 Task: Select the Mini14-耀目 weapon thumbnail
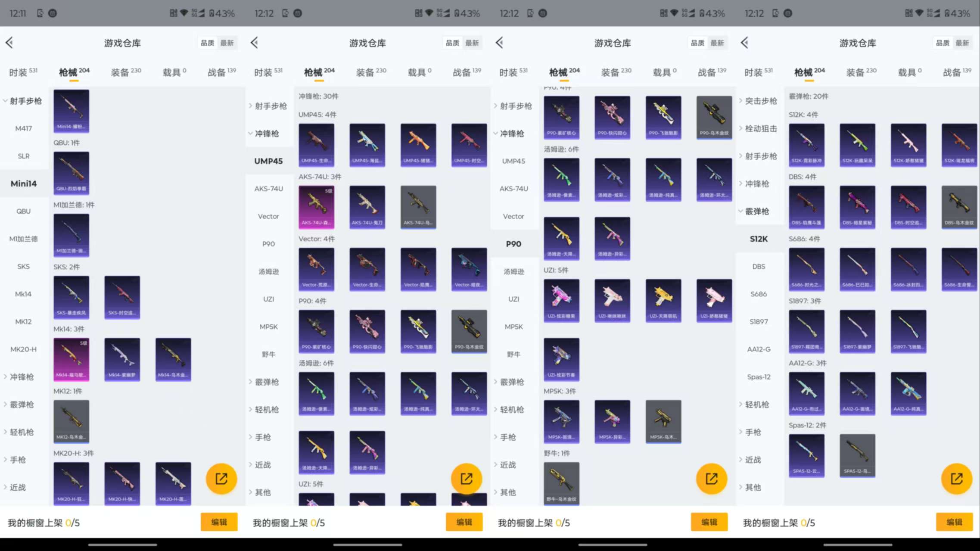71,111
